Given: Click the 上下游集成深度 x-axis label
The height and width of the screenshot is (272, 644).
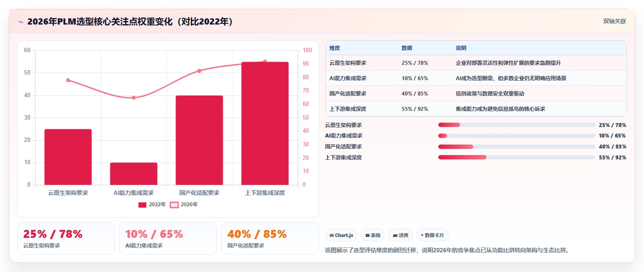Looking at the screenshot, I should click(265, 193).
